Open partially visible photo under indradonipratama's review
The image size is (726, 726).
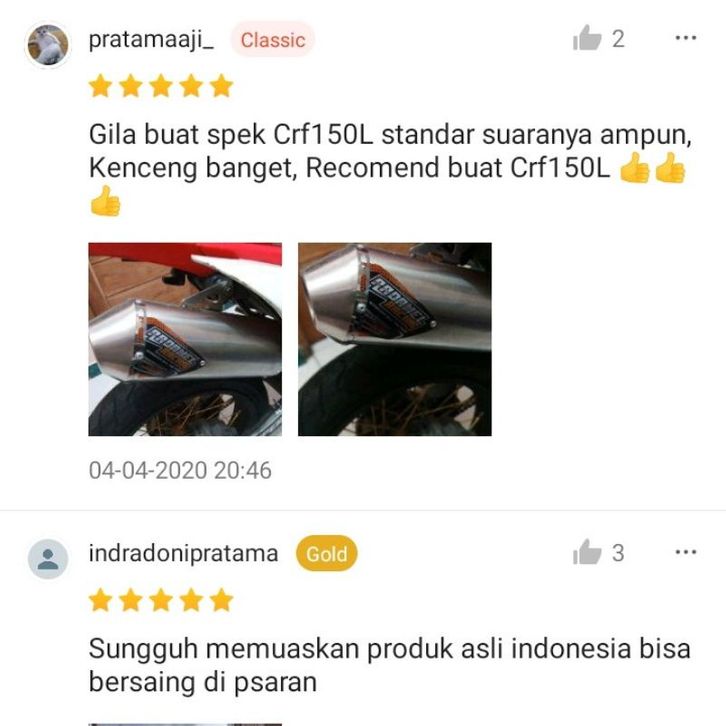185,724
